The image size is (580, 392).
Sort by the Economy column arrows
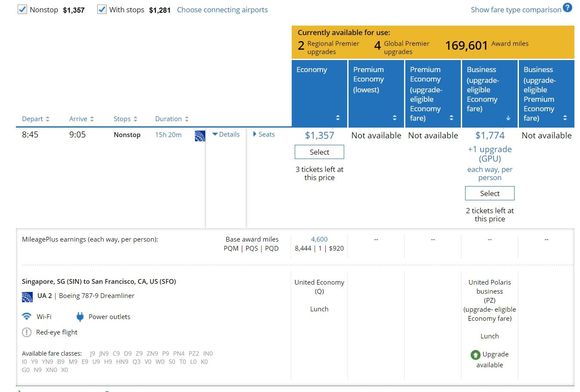click(x=338, y=118)
